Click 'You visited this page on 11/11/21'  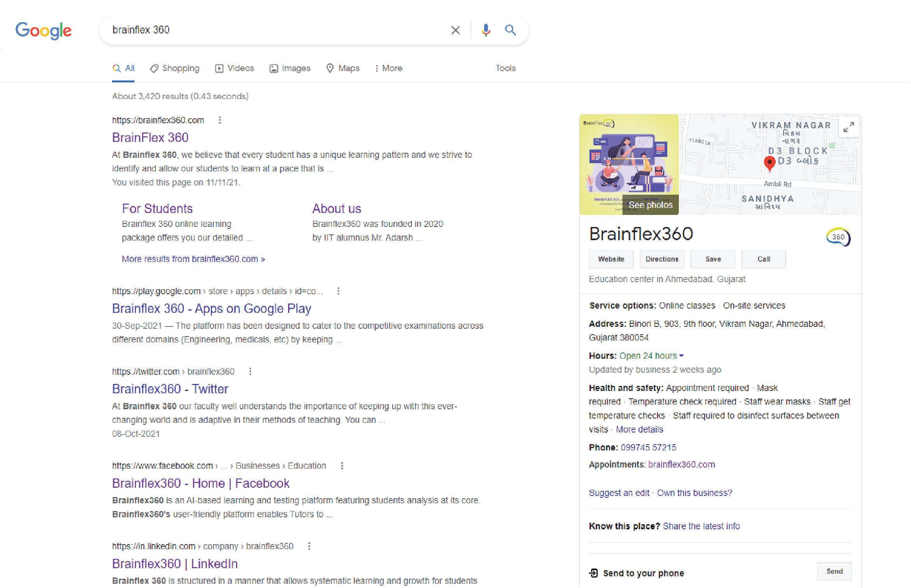(x=176, y=182)
